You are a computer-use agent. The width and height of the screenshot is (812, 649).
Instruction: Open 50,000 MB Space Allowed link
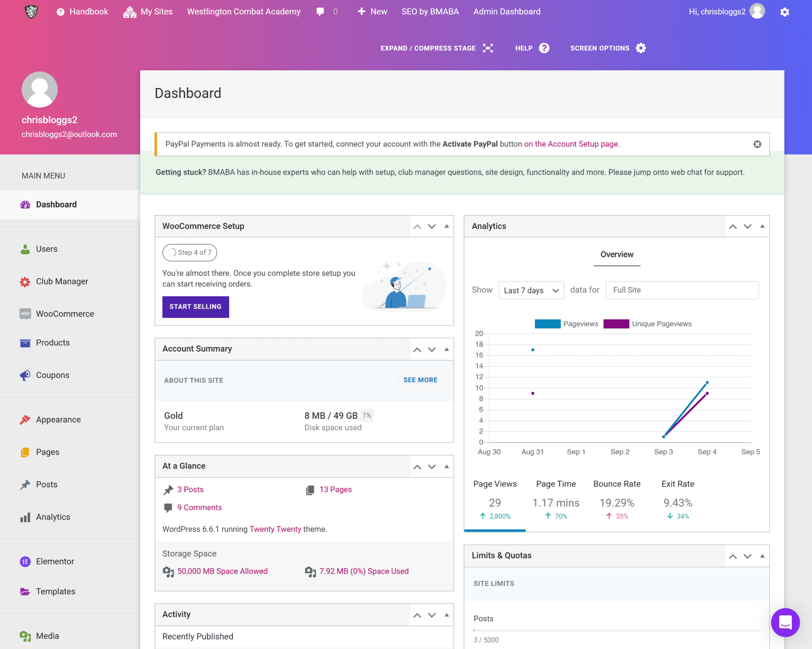click(222, 571)
